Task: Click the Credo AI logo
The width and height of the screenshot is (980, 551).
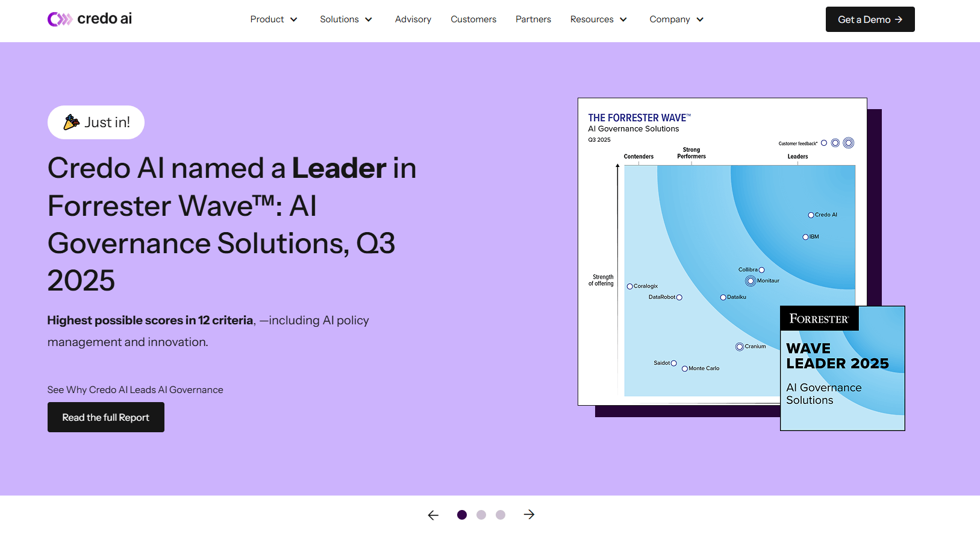Action: [x=89, y=19]
